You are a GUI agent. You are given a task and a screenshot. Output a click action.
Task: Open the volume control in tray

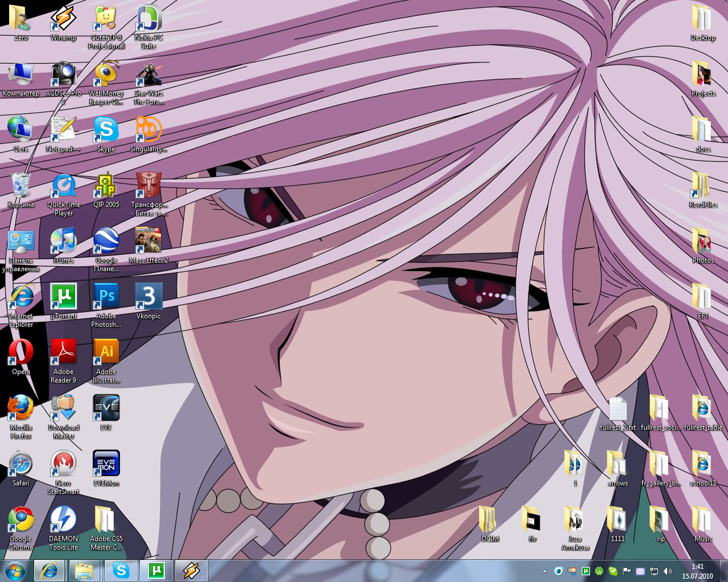point(668,571)
